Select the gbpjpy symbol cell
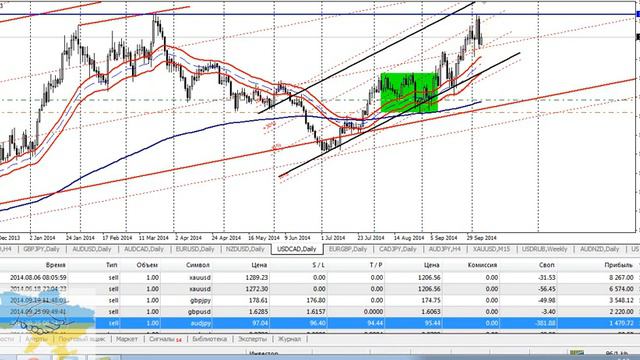Image resolution: width=640 pixels, height=360 pixels. pos(200,300)
